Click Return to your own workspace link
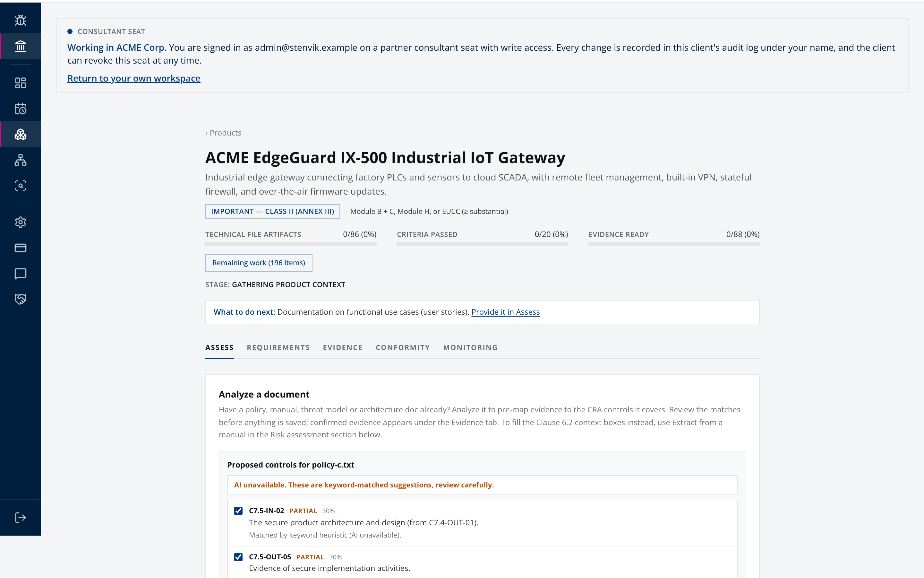This screenshot has height=578, width=924. click(134, 78)
